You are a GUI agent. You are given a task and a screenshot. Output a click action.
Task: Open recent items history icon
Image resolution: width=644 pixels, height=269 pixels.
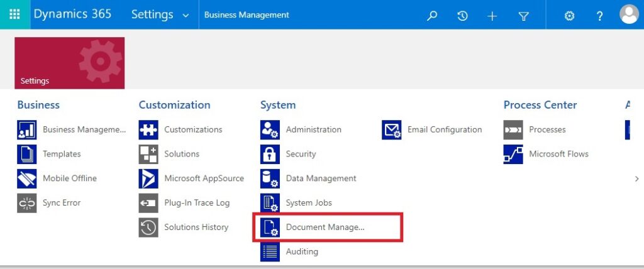[462, 16]
